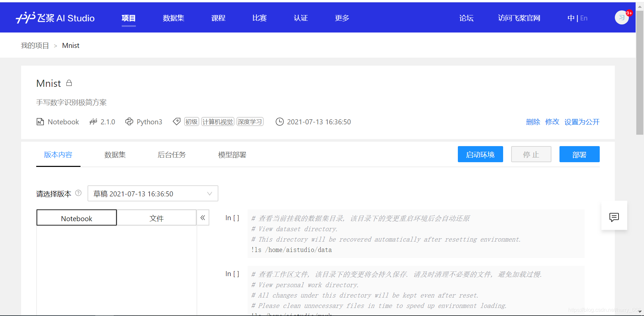Viewport: 644px width, 316px height.
Task: Switch to the 后台任务 tab
Action: pyautogui.click(x=172, y=154)
